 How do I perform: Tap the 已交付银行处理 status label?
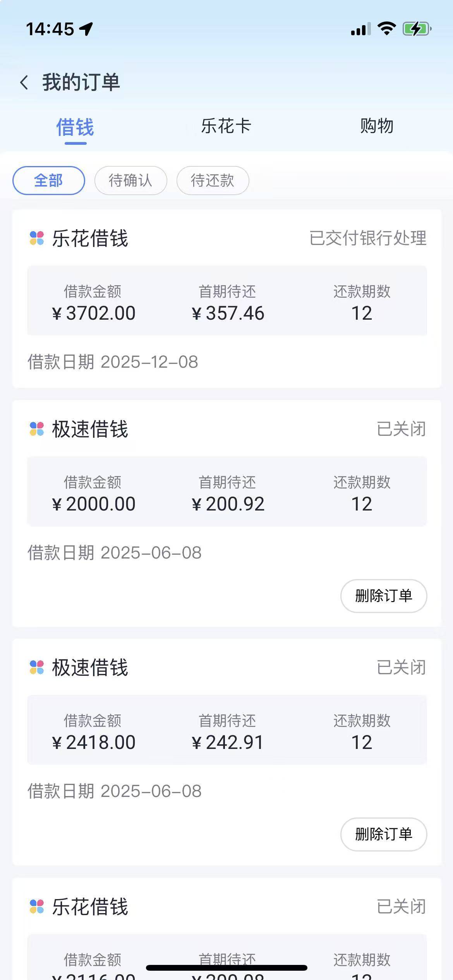click(x=368, y=238)
